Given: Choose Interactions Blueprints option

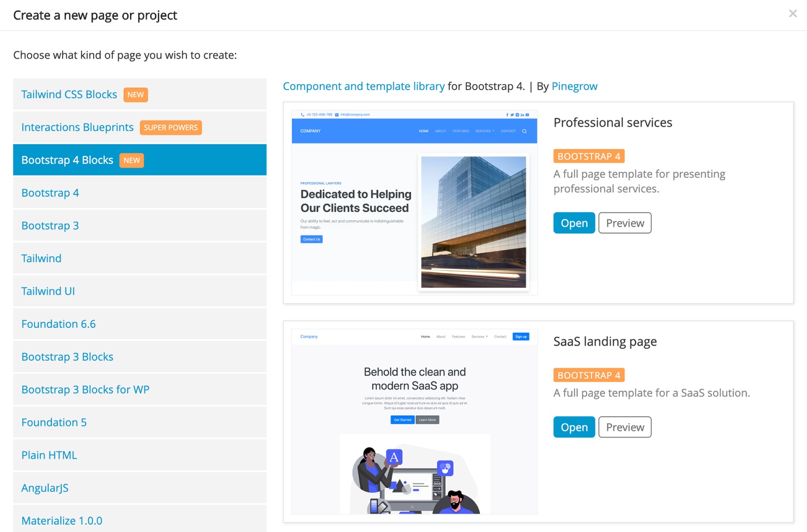Looking at the screenshot, I should [x=140, y=127].
